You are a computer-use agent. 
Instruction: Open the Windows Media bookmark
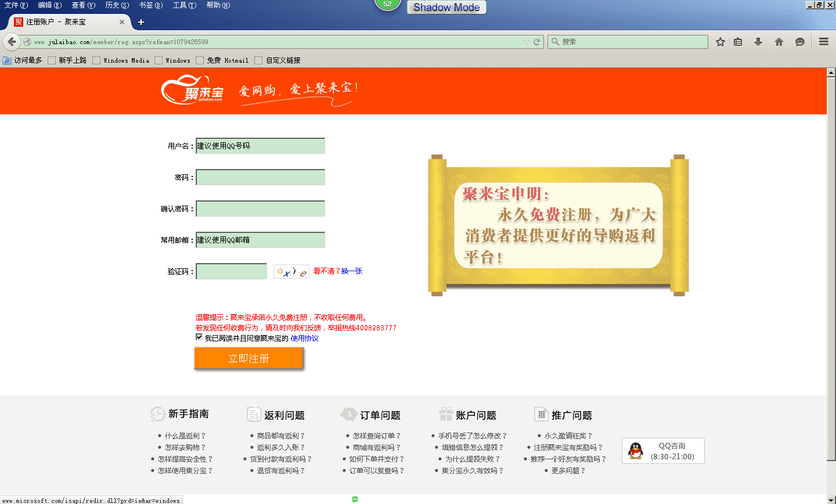coord(121,60)
